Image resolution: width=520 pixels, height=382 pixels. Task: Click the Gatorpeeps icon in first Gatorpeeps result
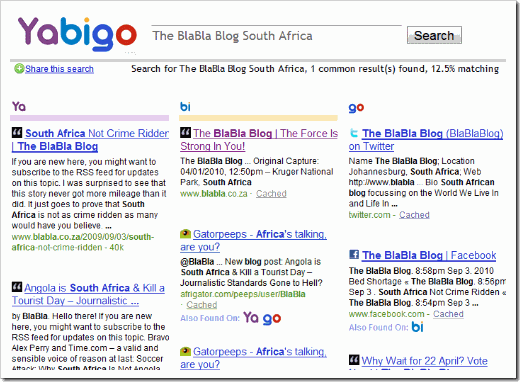coord(185,234)
